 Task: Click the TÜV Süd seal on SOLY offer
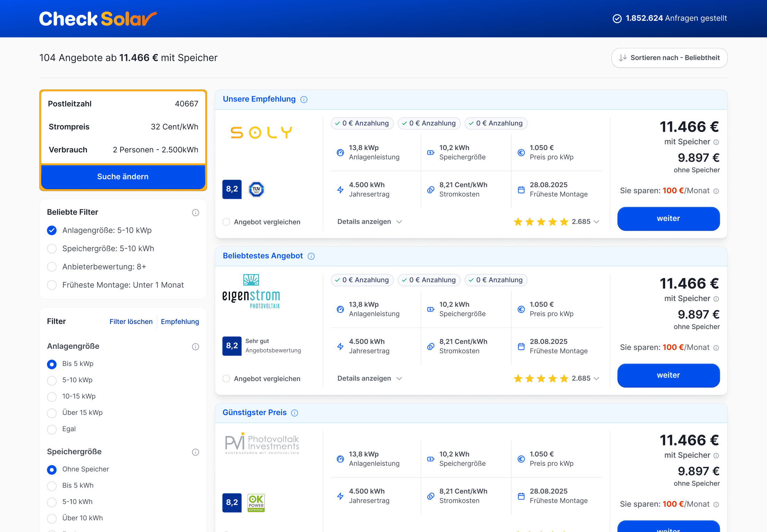tap(256, 189)
